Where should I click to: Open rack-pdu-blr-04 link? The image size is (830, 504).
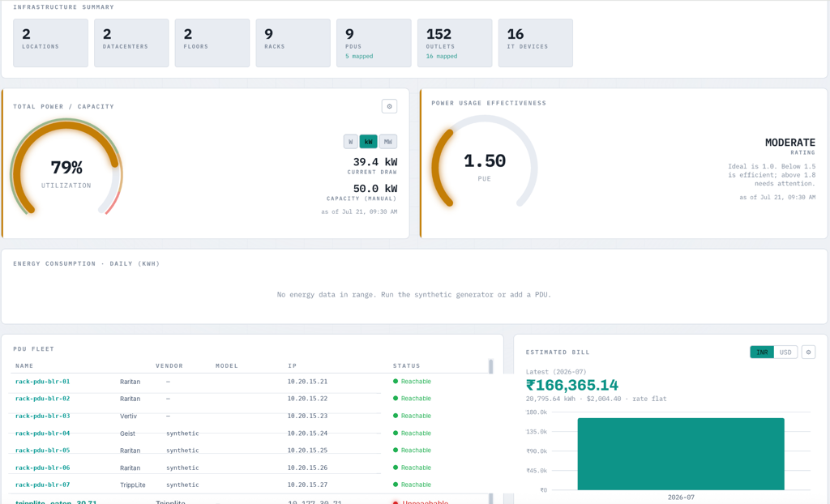(42, 433)
